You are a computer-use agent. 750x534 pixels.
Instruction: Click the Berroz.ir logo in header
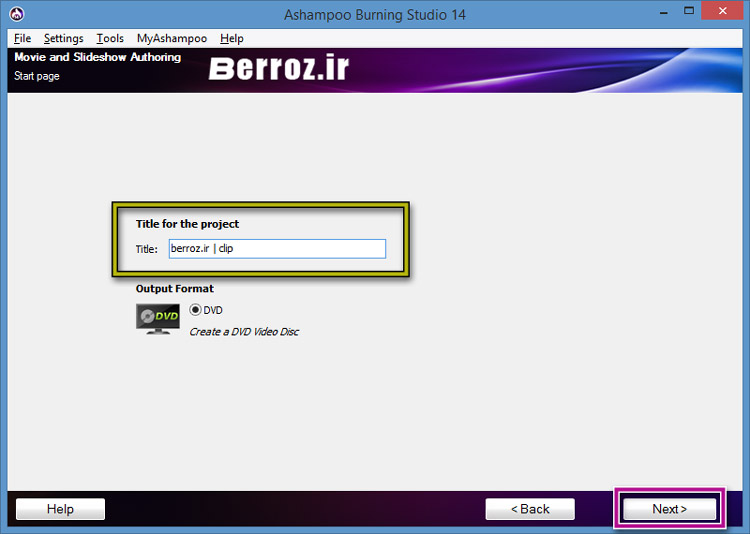coord(278,70)
